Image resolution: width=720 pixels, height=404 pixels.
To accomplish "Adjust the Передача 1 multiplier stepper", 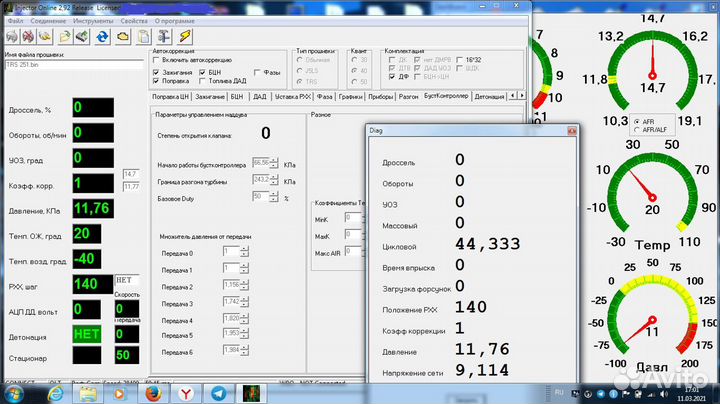I will [244, 269].
